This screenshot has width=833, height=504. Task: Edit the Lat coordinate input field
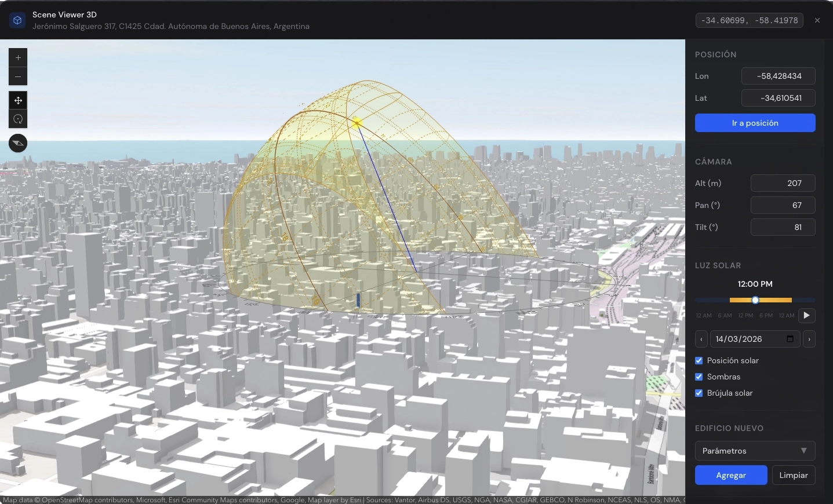click(x=779, y=98)
